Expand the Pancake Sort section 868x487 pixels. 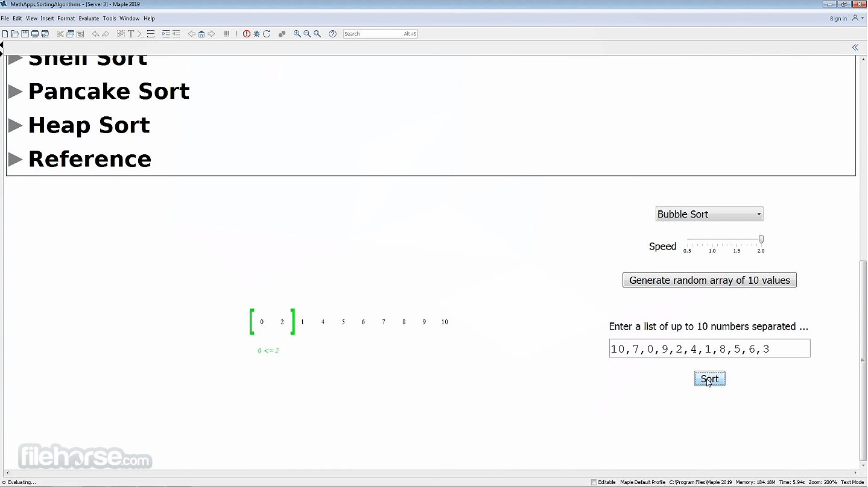(x=16, y=92)
